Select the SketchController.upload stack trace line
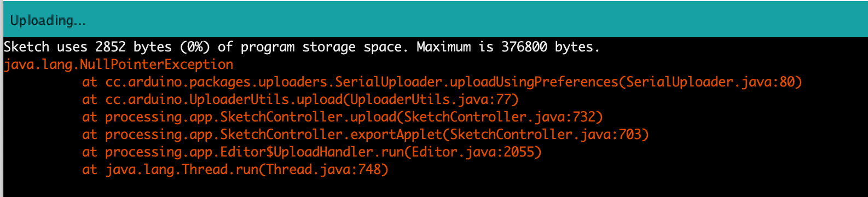The height and width of the screenshot is (197, 868). click(343, 117)
